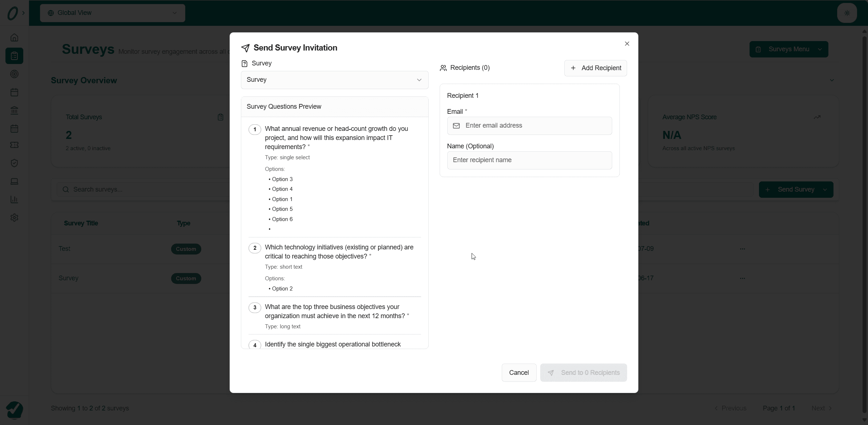868x425 pixels.
Task: Open the Test survey row options menu
Action: tap(742, 249)
